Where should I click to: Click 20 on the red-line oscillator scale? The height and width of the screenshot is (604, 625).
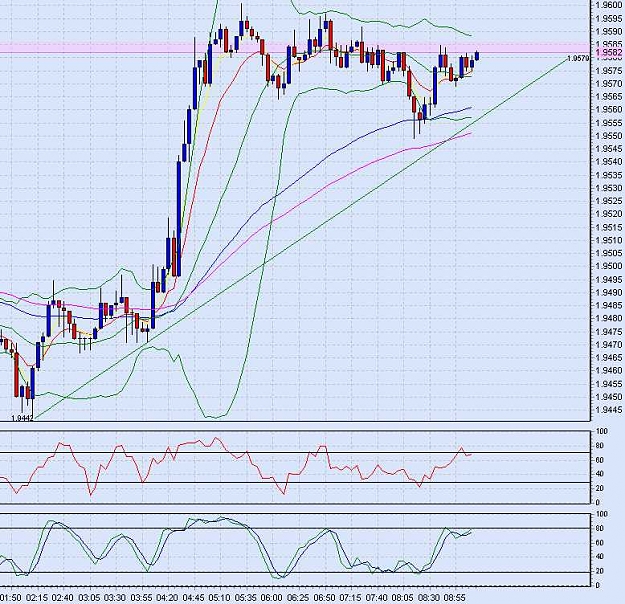pos(599,488)
